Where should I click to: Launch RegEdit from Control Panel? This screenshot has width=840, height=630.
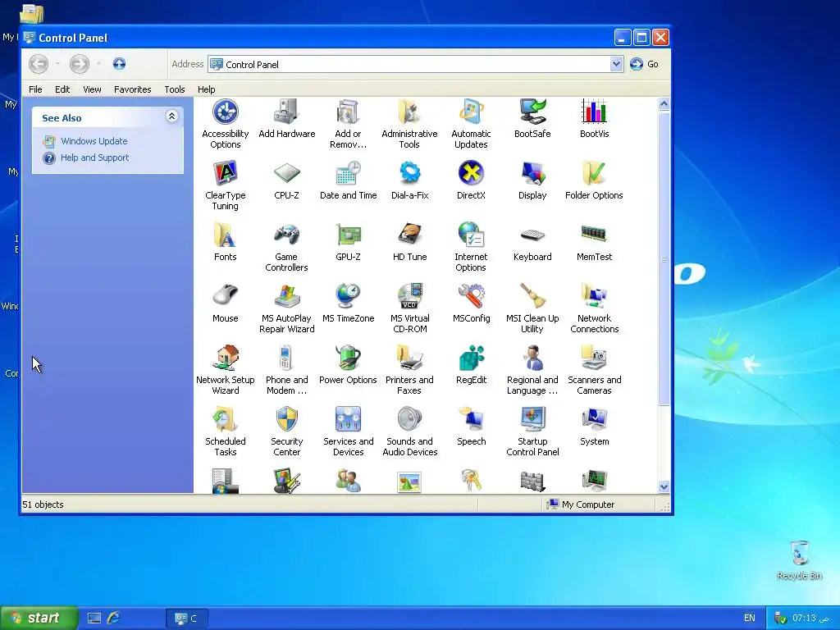(471, 365)
